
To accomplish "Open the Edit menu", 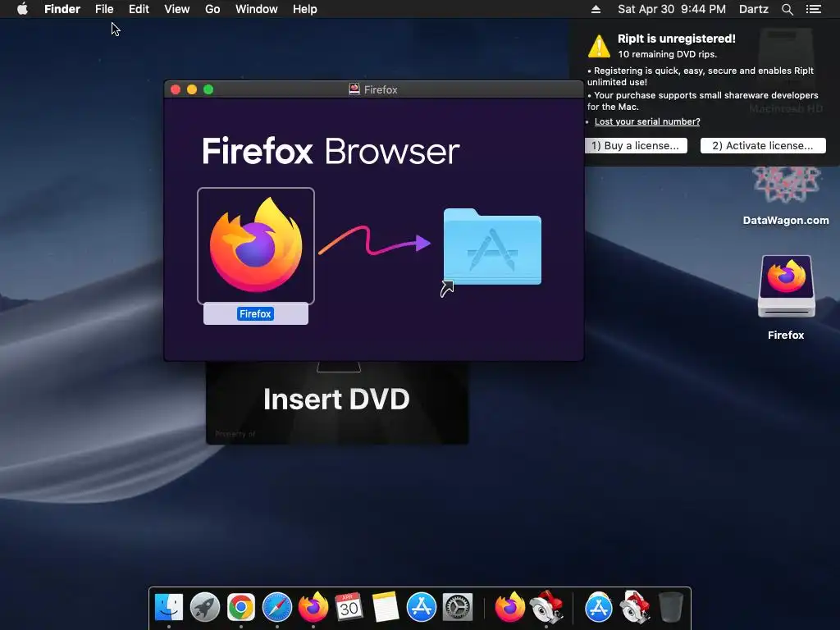I will tap(139, 9).
